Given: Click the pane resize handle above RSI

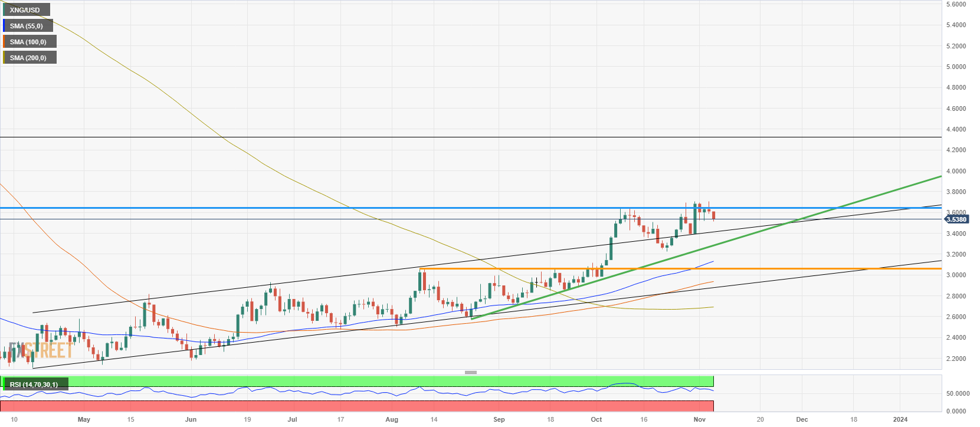Looking at the screenshot, I should 470,373.
